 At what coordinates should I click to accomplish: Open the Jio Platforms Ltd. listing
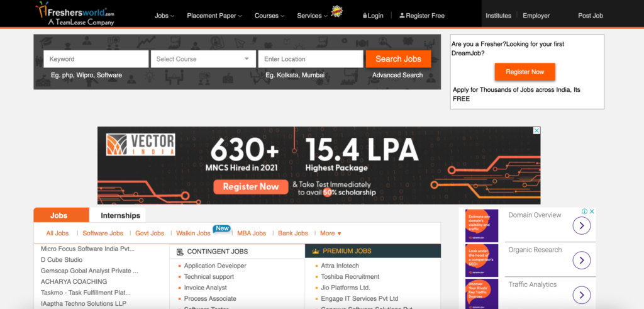346,288
